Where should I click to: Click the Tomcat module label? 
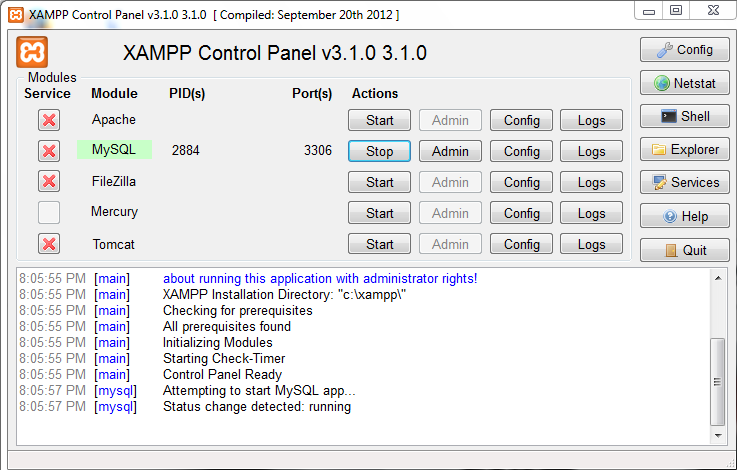[113, 244]
